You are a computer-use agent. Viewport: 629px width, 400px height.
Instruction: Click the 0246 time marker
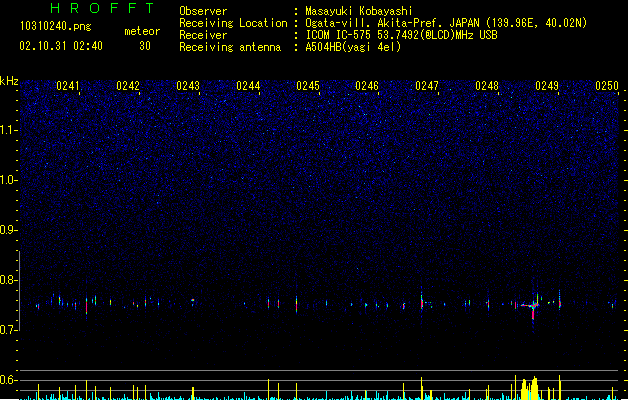tap(367, 86)
